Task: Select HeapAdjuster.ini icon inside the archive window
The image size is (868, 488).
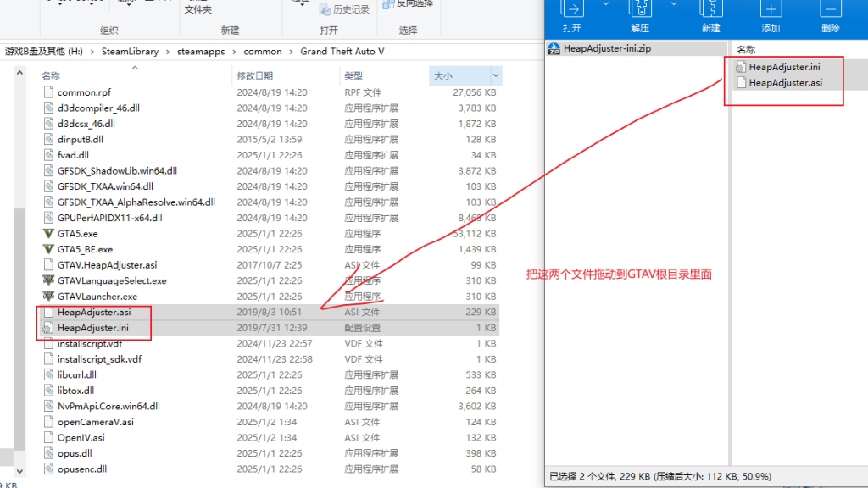Action: pyautogui.click(x=741, y=67)
